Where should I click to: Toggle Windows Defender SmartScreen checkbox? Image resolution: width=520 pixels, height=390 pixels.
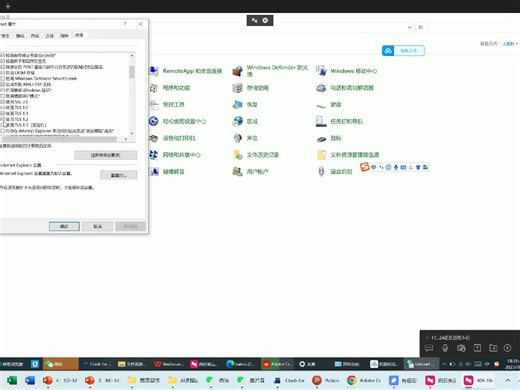2,78
